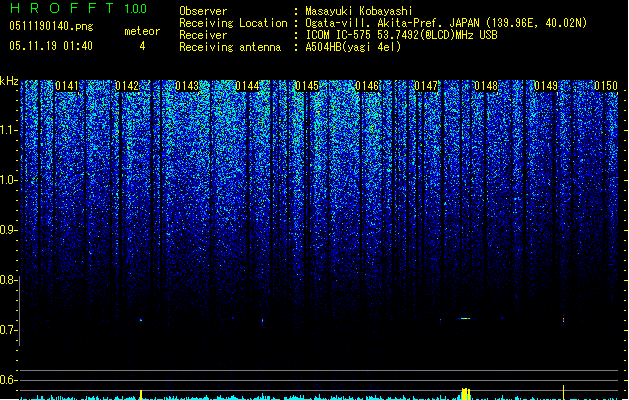Click the 0147 time marker
The height and width of the screenshot is (400, 629).
(x=426, y=86)
